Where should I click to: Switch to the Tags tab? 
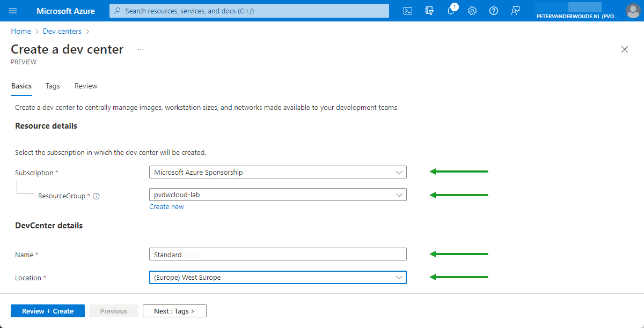tap(52, 86)
